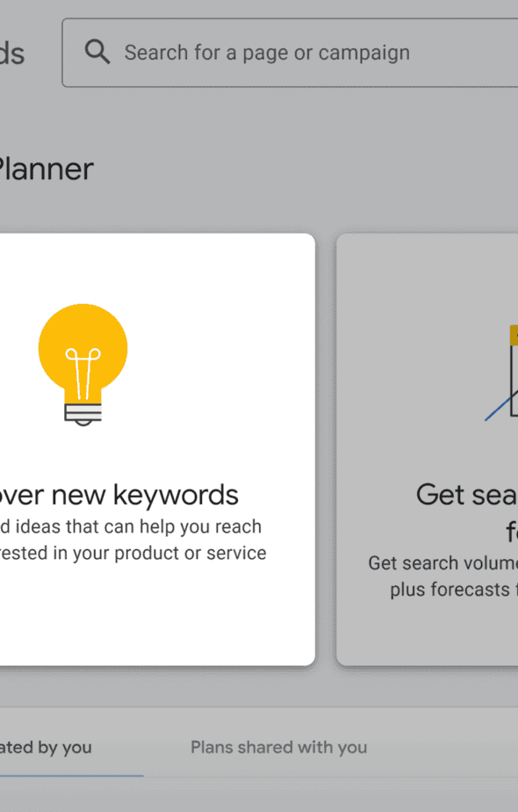Click the Keyword Planner page heading

click(47, 170)
